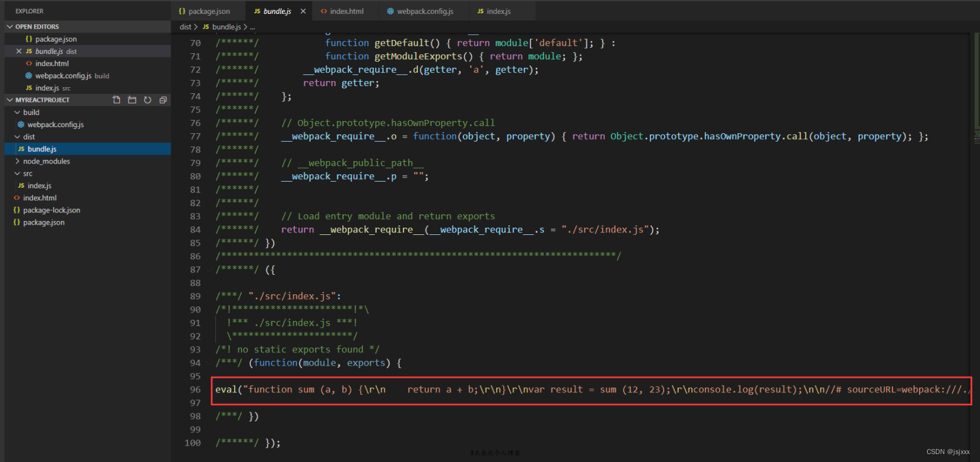Click the dist breadcrumb segment
Screen dimensions: 980x462
click(185, 27)
